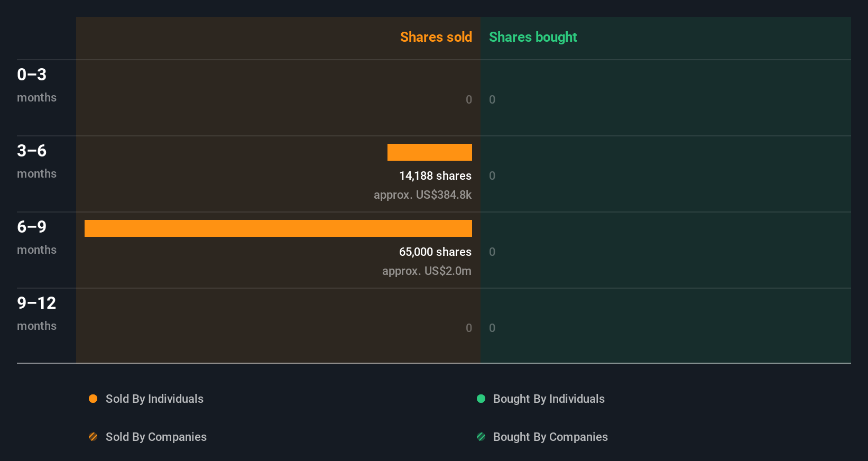Select the 9–12 months row label
This screenshot has width=868, height=461.
click(36, 313)
